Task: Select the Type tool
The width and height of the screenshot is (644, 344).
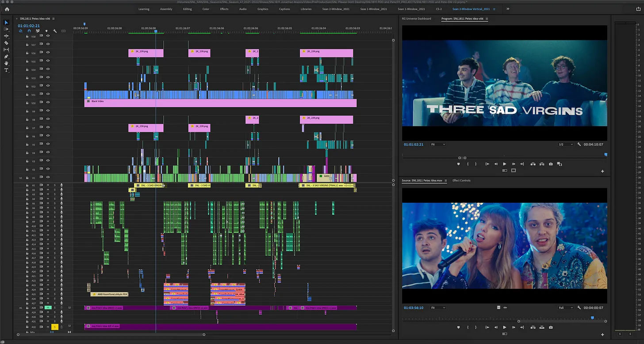Action: click(6, 70)
